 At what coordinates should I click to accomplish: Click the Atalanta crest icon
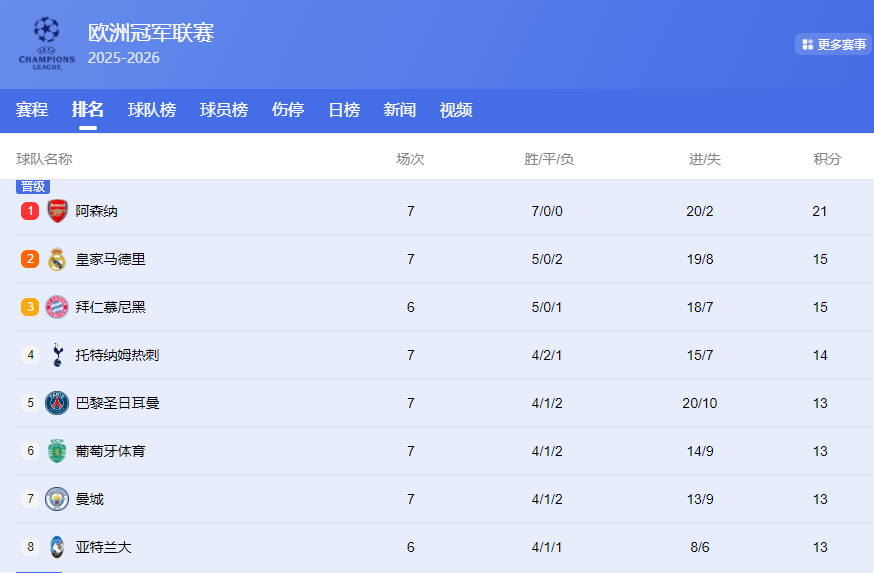(57, 547)
